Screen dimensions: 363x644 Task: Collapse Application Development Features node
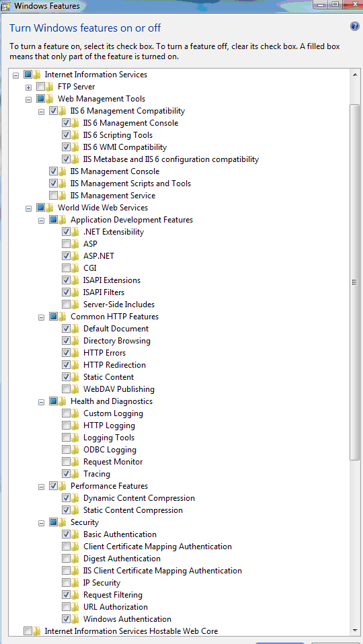pos(41,220)
